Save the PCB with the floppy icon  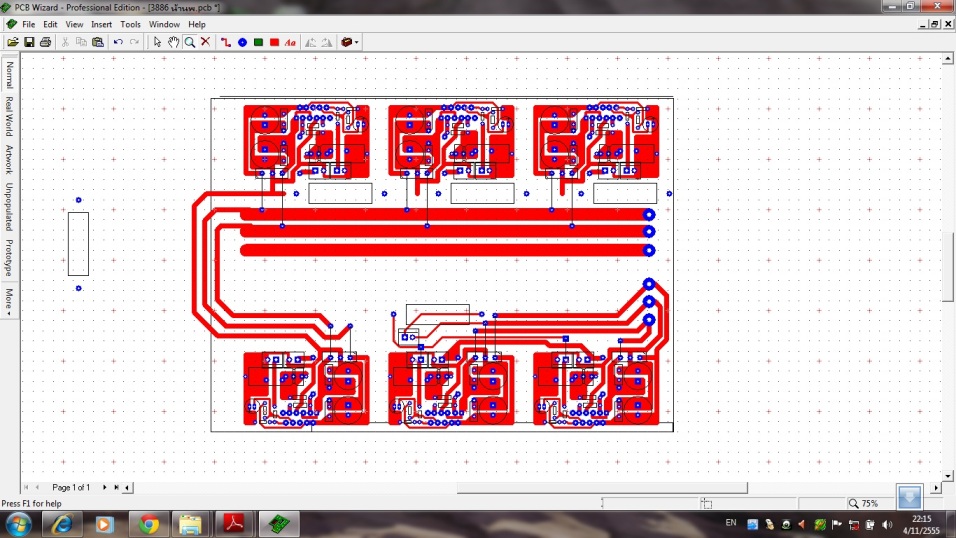click(29, 42)
